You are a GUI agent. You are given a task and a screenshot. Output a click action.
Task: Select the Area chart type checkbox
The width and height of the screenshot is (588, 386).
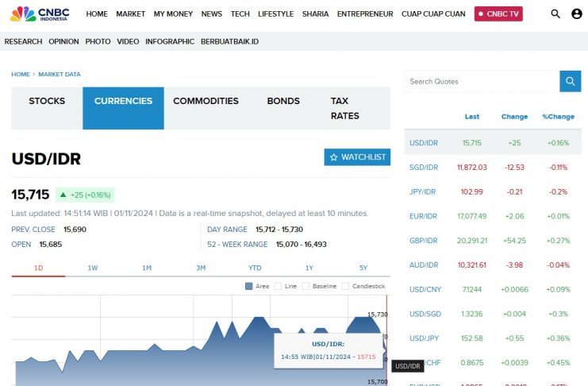coord(249,286)
